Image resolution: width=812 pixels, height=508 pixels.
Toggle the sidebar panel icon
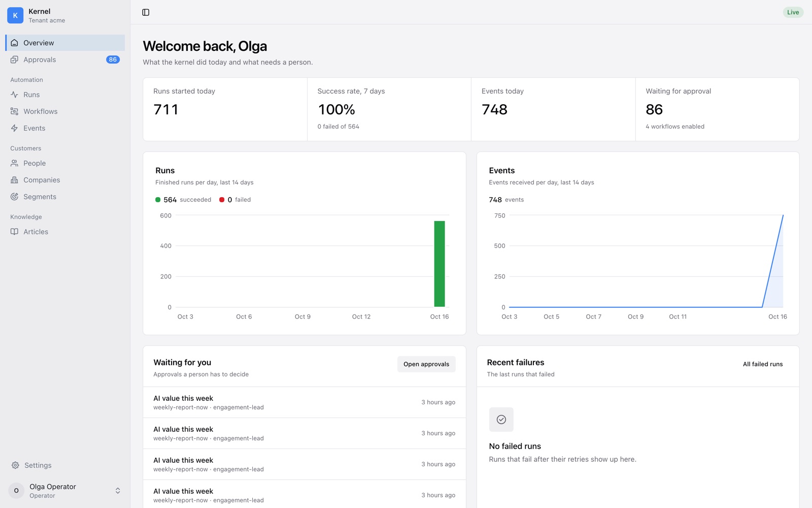coord(146,12)
